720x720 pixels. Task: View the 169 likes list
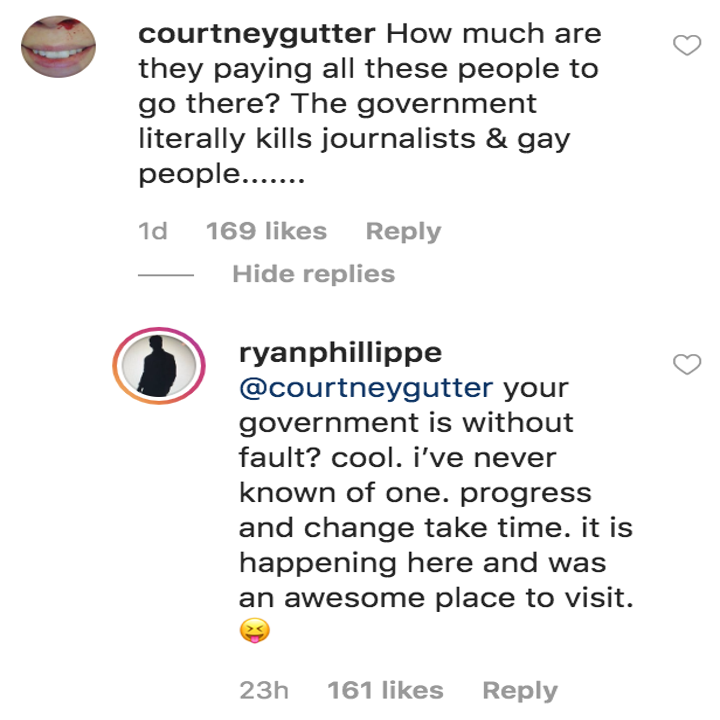266,231
